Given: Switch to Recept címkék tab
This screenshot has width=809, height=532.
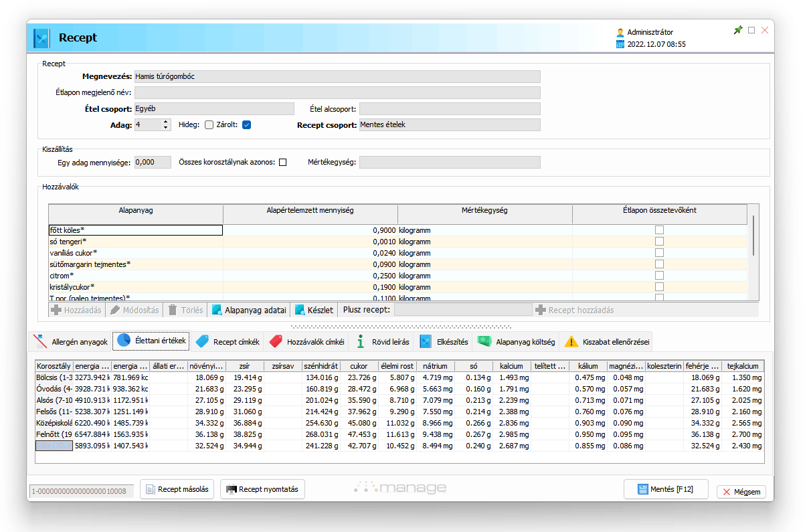Looking at the screenshot, I should point(229,342).
